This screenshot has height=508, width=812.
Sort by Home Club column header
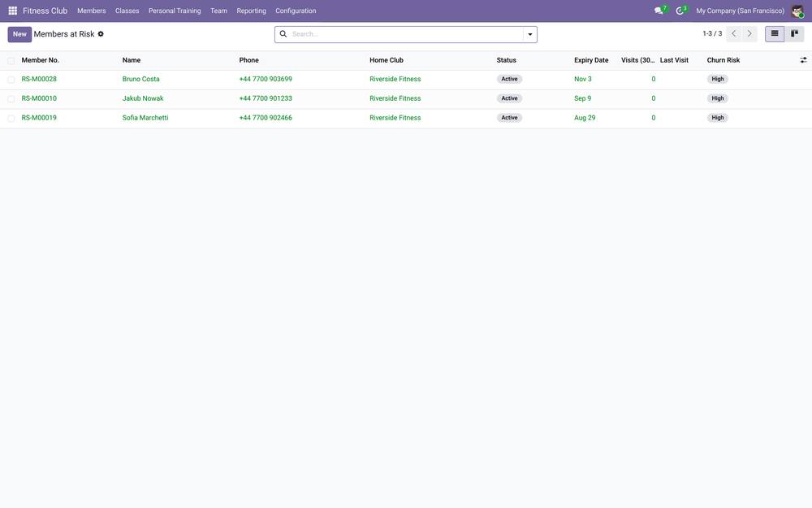[387, 60]
